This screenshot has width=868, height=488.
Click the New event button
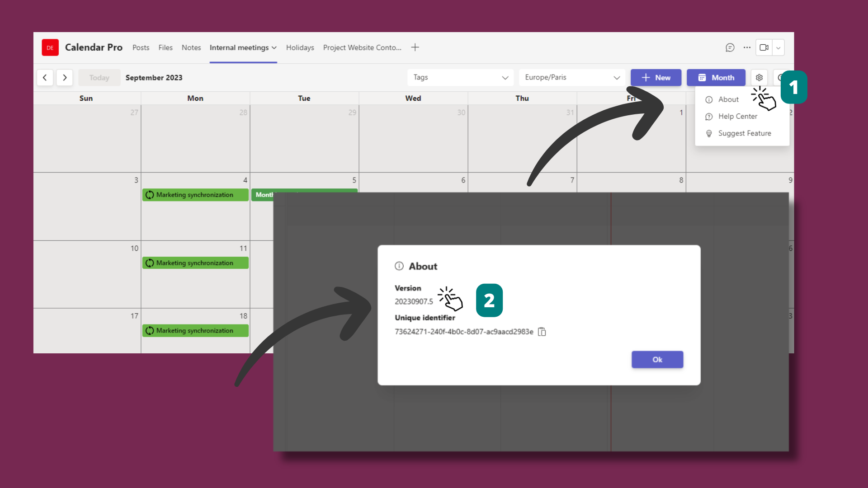coord(656,78)
